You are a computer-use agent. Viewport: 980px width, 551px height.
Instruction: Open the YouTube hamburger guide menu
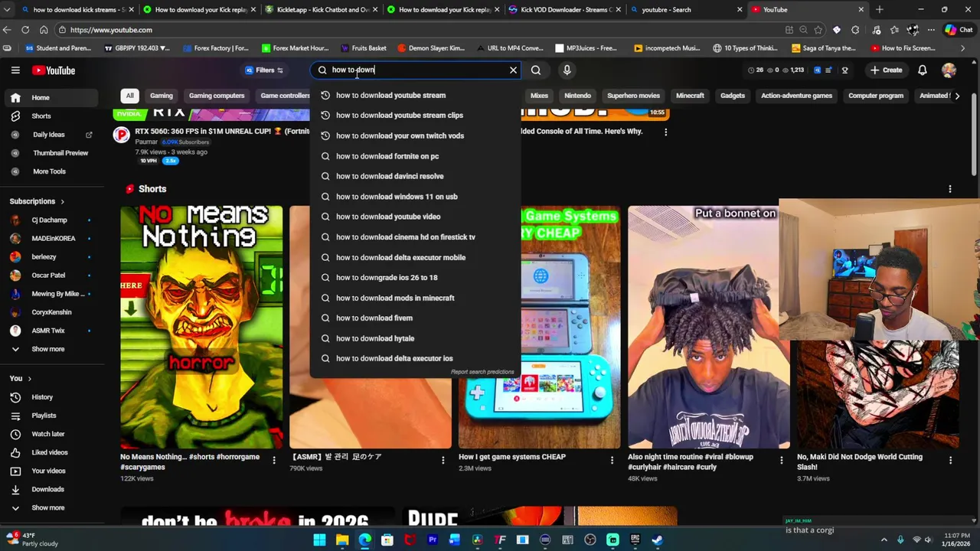click(15, 70)
